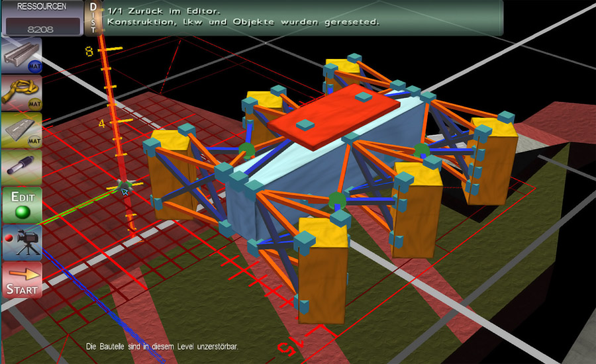Select the red platform on the container

click(333, 116)
